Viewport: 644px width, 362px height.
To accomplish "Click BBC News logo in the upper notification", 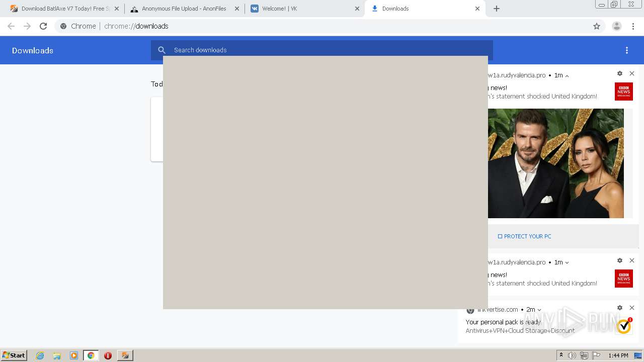I will [x=624, y=92].
